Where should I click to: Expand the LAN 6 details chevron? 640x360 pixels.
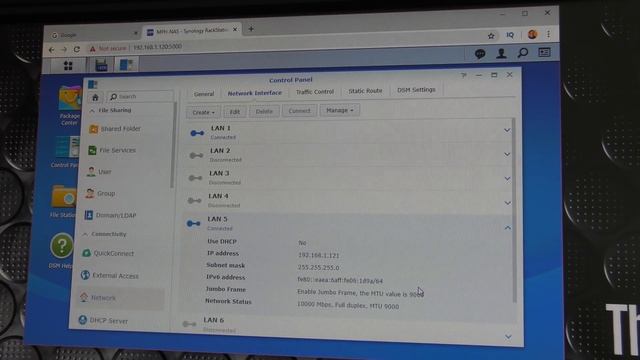508,337
